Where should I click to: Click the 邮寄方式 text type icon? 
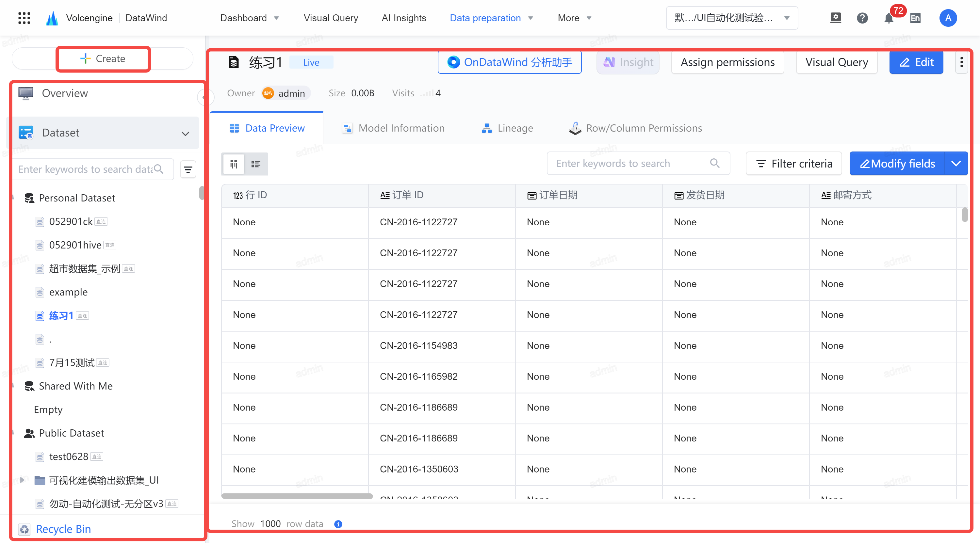(x=825, y=195)
